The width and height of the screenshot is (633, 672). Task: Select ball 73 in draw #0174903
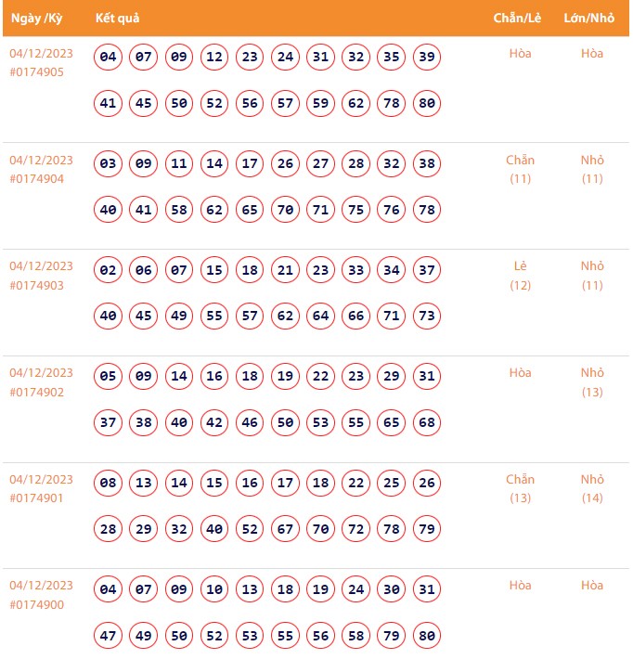(x=427, y=317)
